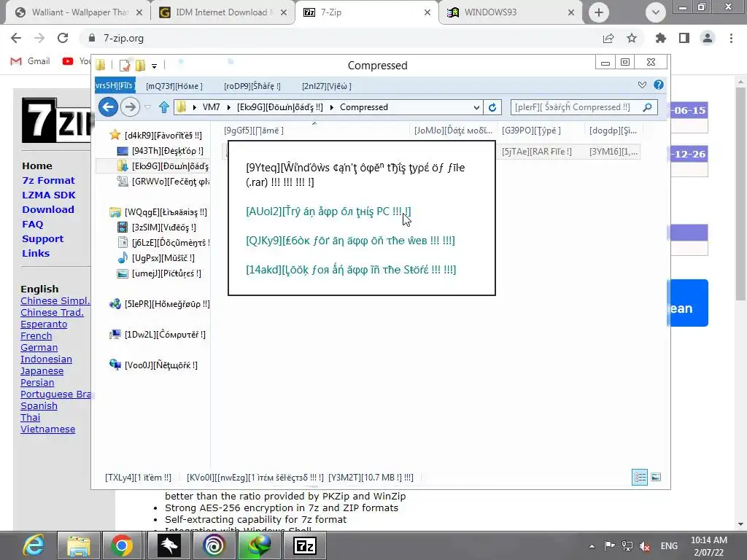Open recent locations dropdown arrow
Viewport: 747px width, 560px height.
(147, 107)
